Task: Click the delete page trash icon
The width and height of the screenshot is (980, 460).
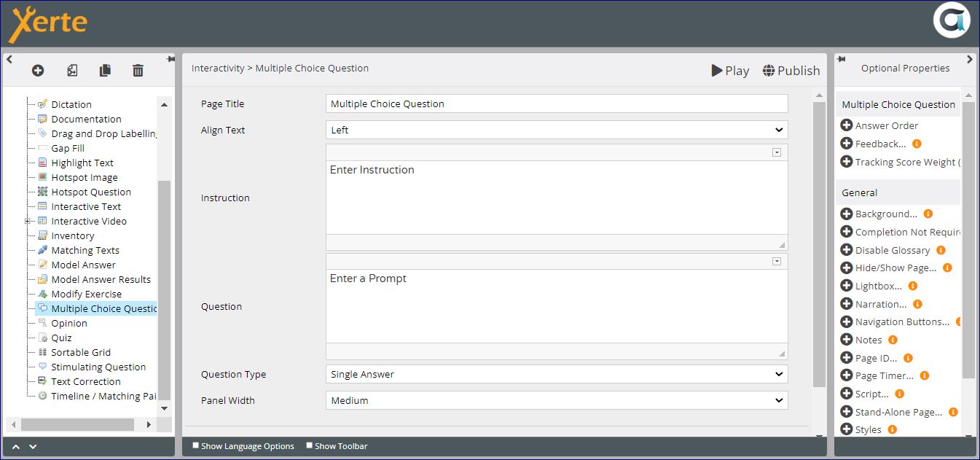Action: [138, 71]
